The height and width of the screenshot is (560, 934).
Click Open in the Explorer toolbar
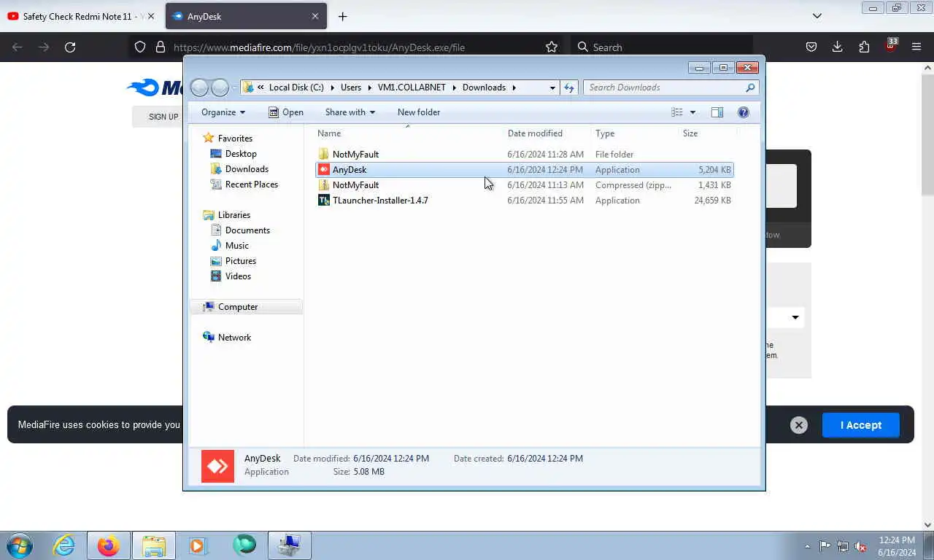click(285, 112)
